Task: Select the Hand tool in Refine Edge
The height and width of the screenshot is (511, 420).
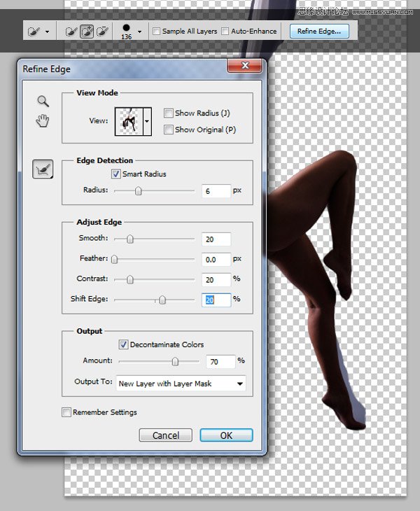Action: point(43,121)
